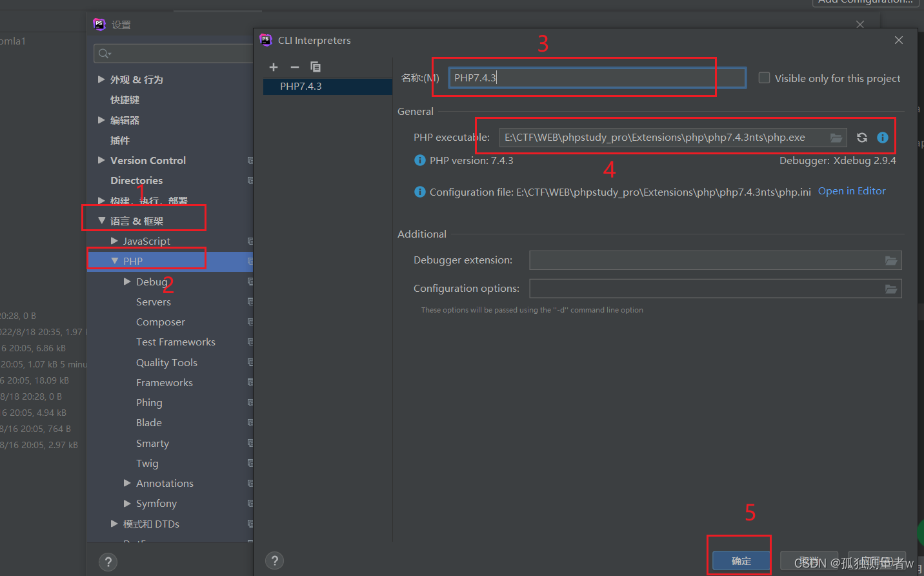Screen dimensions: 924x576
Task: Close the CLI Interpreters dialog
Action: (x=899, y=40)
